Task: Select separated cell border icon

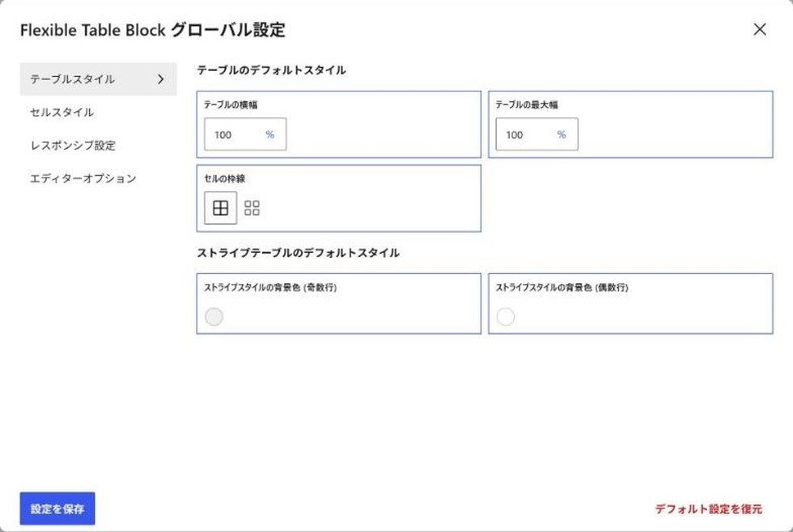Action: (252, 208)
